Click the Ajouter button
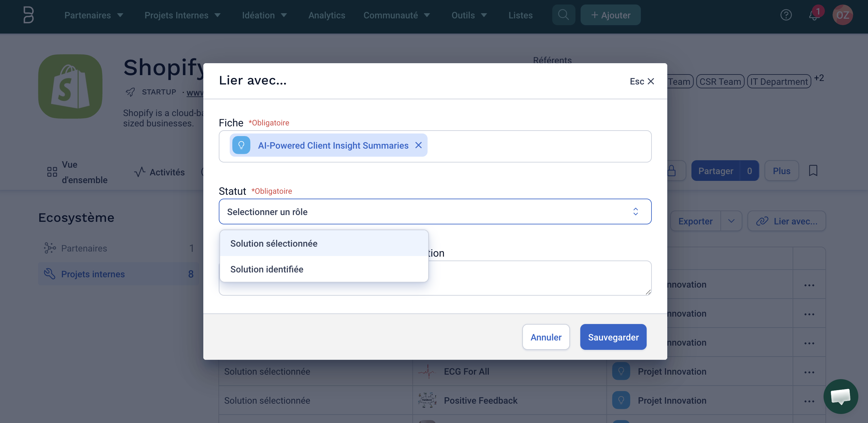 point(610,15)
